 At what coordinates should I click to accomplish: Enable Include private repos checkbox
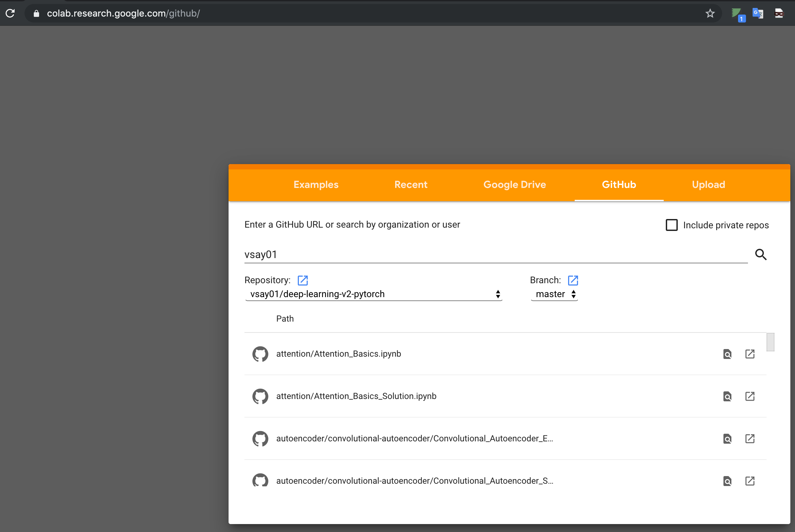(671, 225)
